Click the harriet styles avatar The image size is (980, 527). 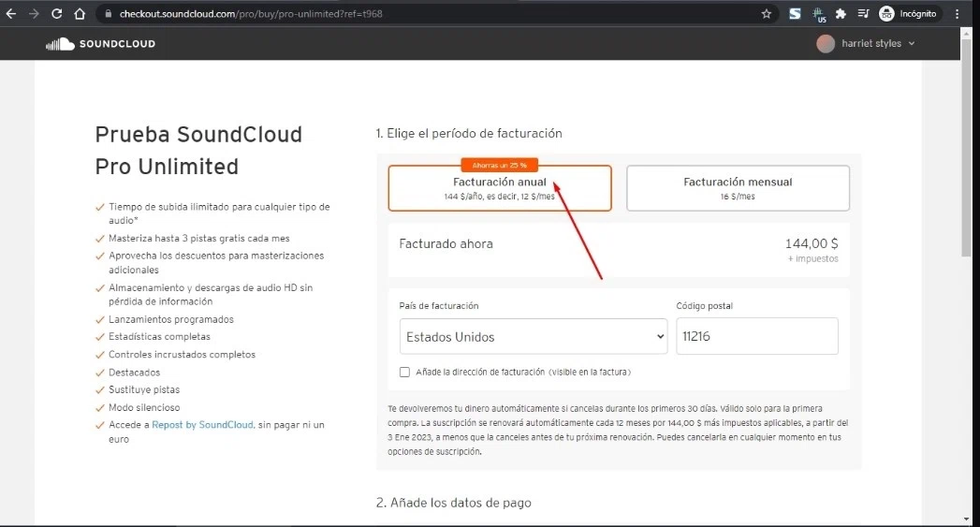pos(826,44)
